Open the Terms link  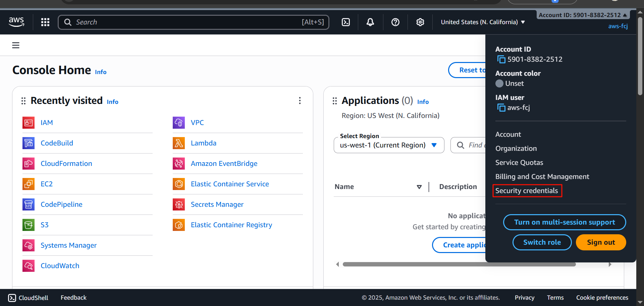[x=555, y=298]
